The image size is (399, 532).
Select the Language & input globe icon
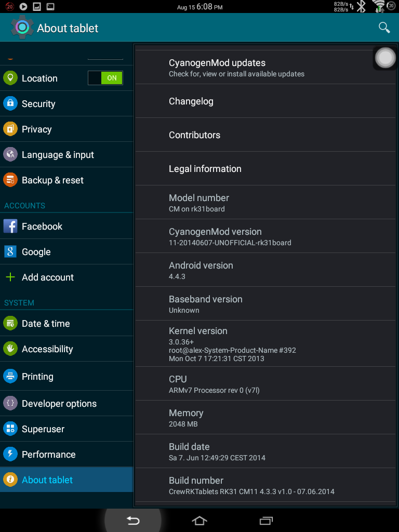tap(10, 154)
